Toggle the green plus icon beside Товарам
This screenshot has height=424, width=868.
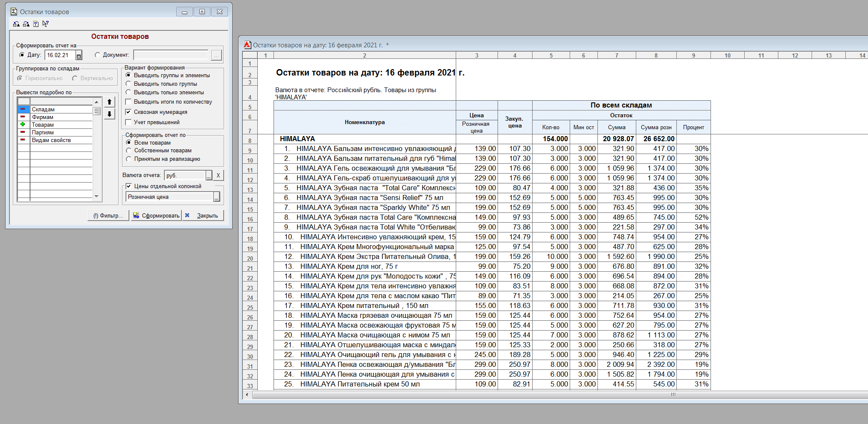click(x=23, y=125)
